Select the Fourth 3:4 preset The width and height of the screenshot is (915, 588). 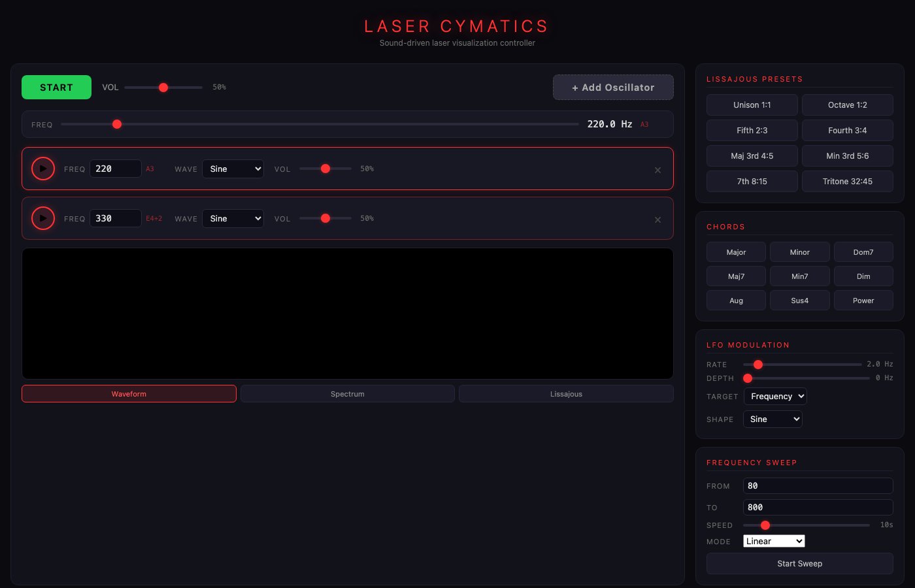848,130
